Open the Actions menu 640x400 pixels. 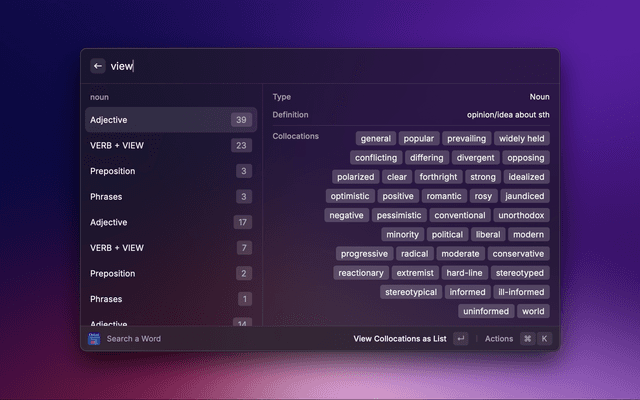point(498,339)
